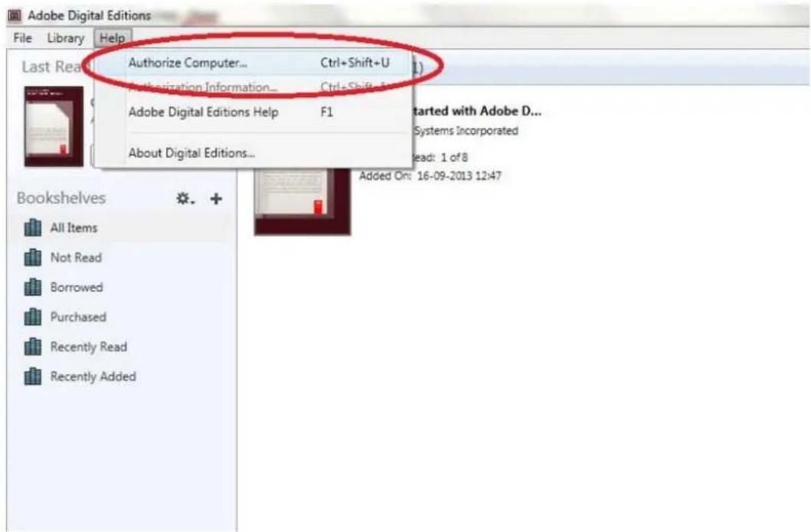Image resolution: width=811 pixels, height=532 pixels.
Task: Click the '1 of 8' page progress text
Action: (x=454, y=157)
